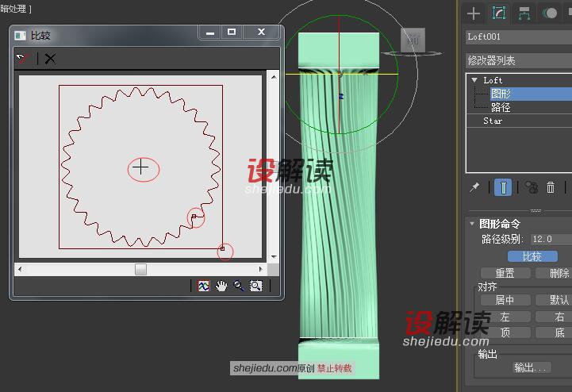Toggle the pin stack icon
The height and width of the screenshot is (392, 572).
pyautogui.click(x=474, y=187)
